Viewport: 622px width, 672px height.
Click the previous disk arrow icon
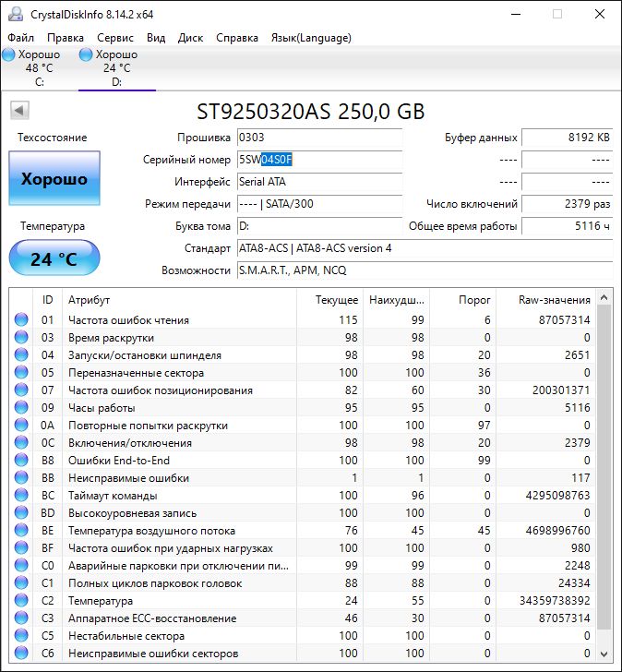(18, 112)
